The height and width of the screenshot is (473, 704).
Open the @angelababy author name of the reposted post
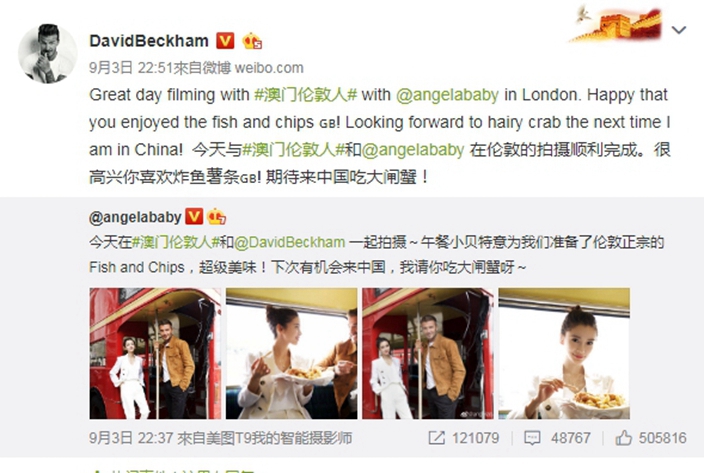[x=135, y=217]
